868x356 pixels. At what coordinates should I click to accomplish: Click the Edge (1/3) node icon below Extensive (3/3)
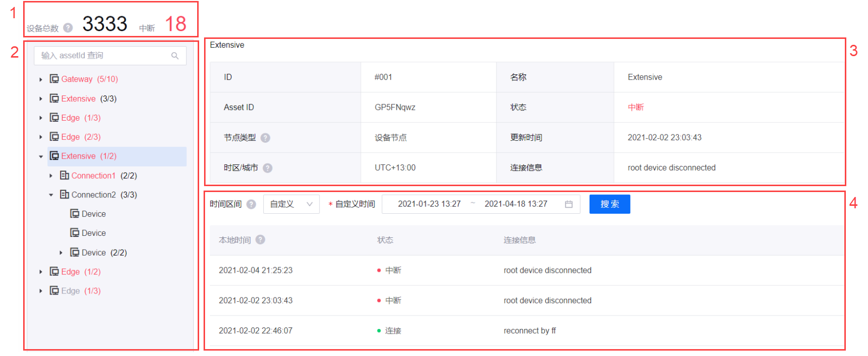[x=54, y=118]
